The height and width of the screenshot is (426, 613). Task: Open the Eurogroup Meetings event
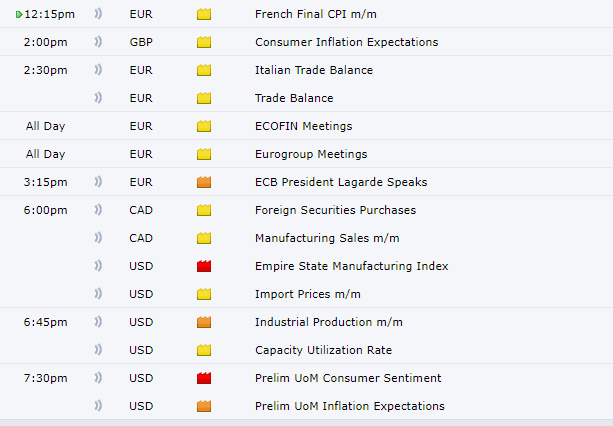[311, 154]
